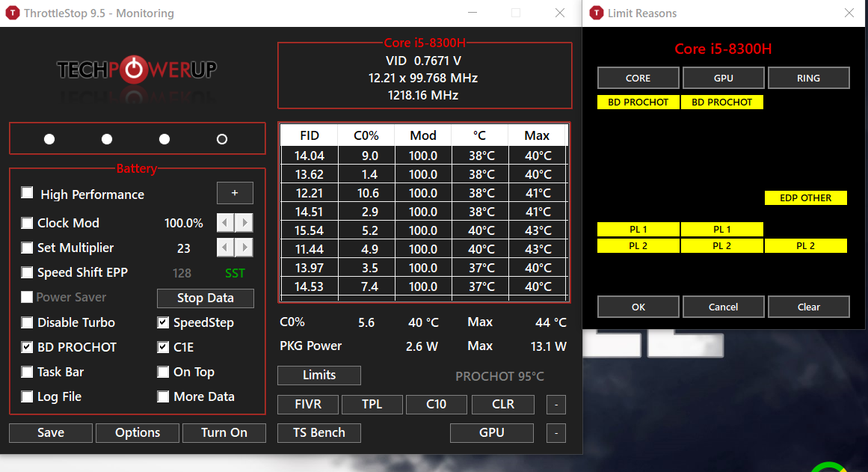Open the TPL turbo power limits

point(372,405)
